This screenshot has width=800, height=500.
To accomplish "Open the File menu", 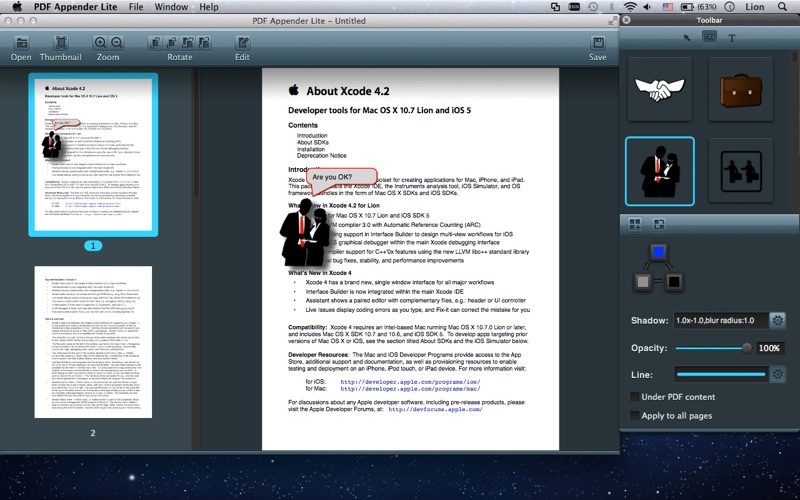I will tap(135, 7).
